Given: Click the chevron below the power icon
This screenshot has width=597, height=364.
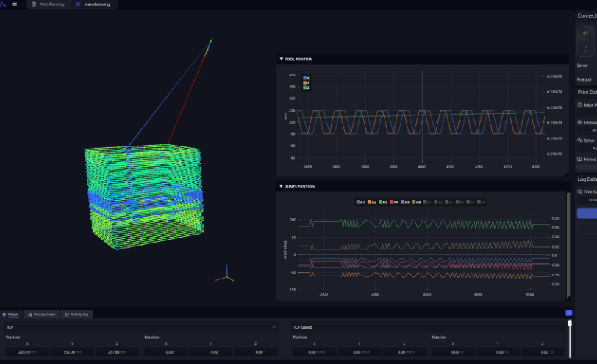Looking at the screenshot, I should tap(585, 49).
